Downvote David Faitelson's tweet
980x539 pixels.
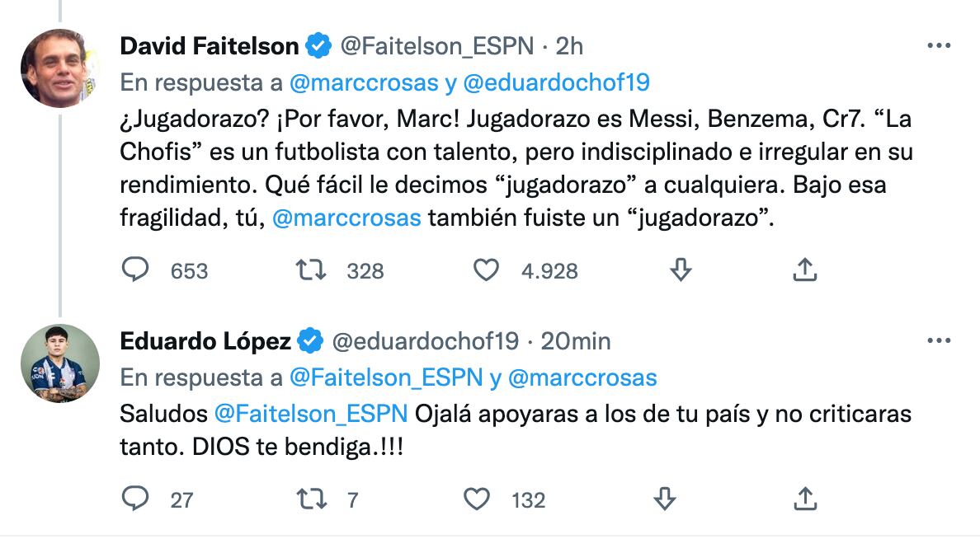click(x=680, y=270)
